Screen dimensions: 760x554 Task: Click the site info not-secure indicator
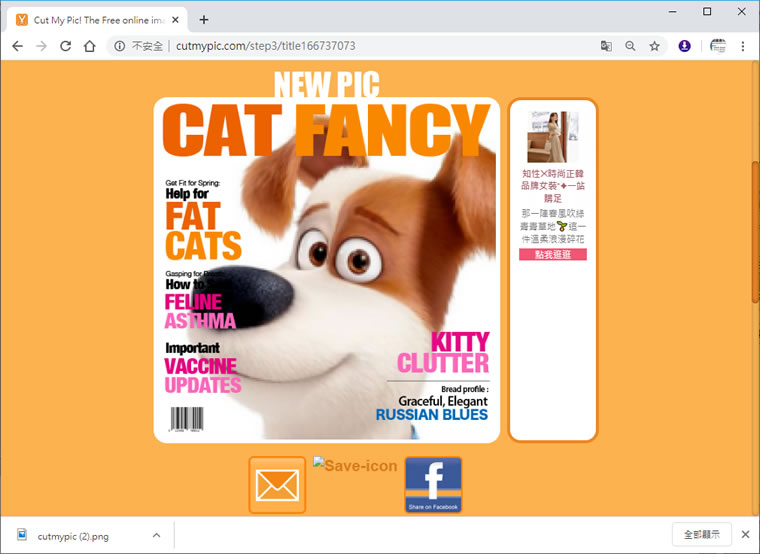tap(139, 46)
